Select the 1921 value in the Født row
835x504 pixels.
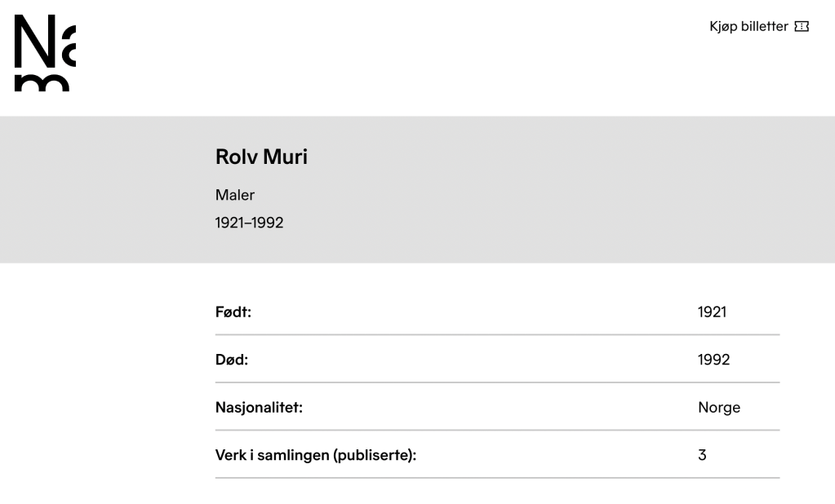(x=712, y=312)
